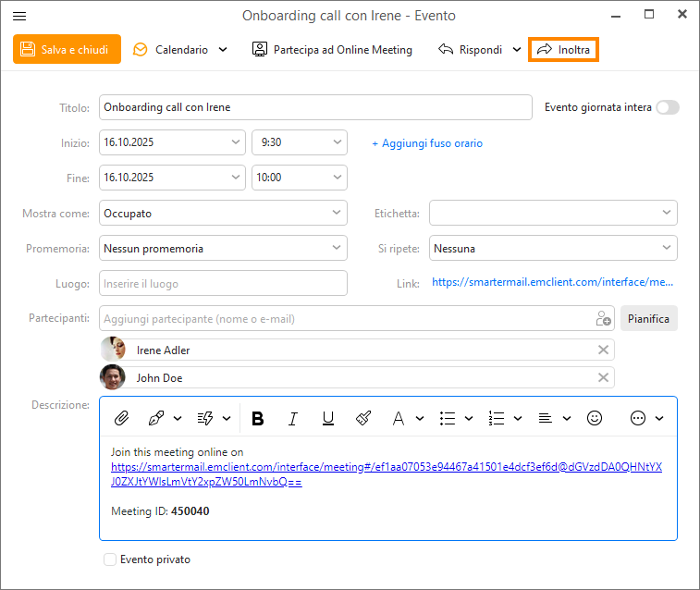Open the emoji picker
The image size is (700, 590).
(x=595, y=418)
